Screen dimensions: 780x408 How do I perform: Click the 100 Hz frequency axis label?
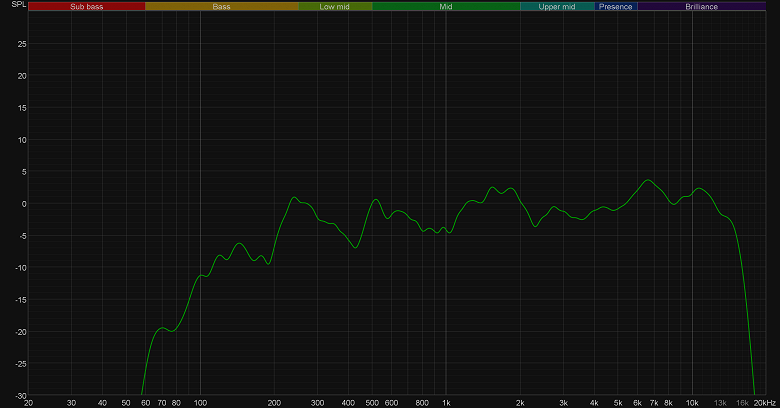tap(200, 403)
